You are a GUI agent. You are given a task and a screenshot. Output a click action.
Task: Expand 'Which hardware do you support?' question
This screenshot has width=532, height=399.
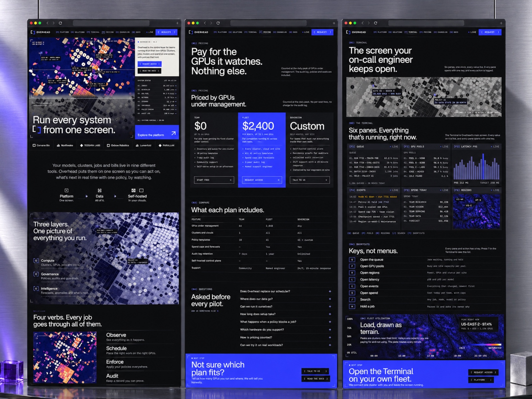point(330,330)
